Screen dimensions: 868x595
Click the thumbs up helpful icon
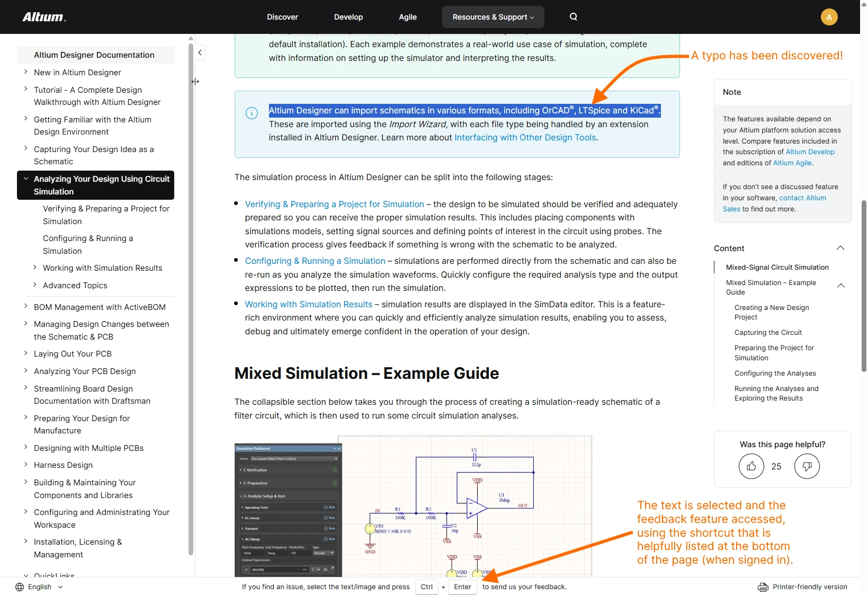tap(751, 466)
